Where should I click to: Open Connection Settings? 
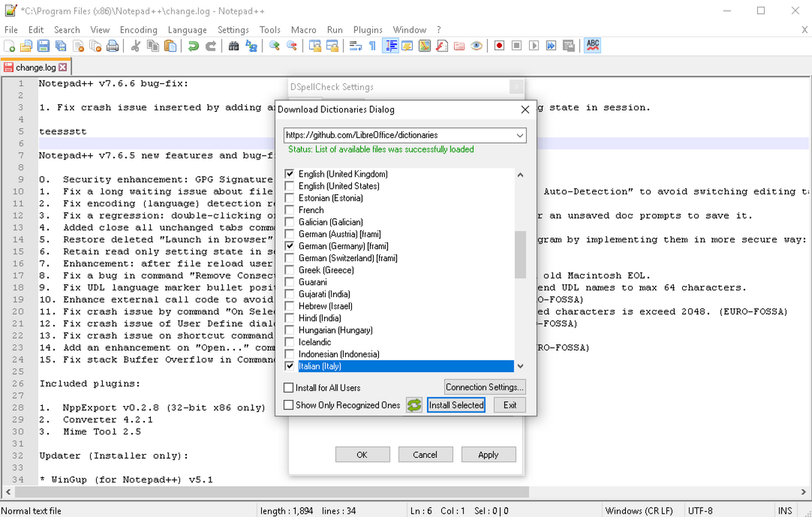(484, 387)
